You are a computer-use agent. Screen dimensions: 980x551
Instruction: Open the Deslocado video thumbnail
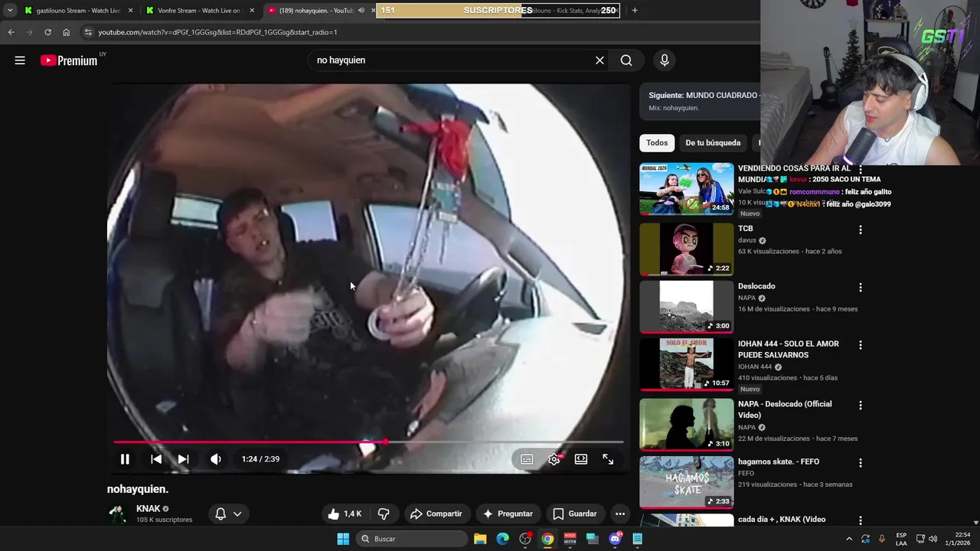687,306
